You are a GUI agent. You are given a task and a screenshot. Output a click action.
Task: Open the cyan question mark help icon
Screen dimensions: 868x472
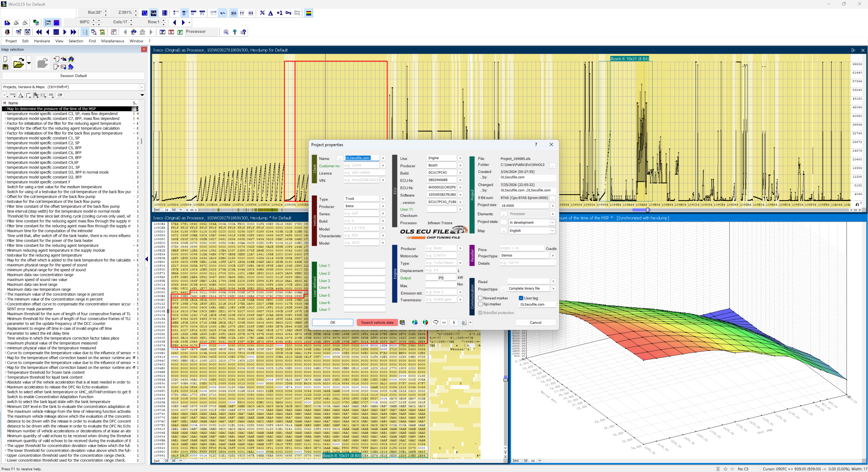click(x=235, y=32)
